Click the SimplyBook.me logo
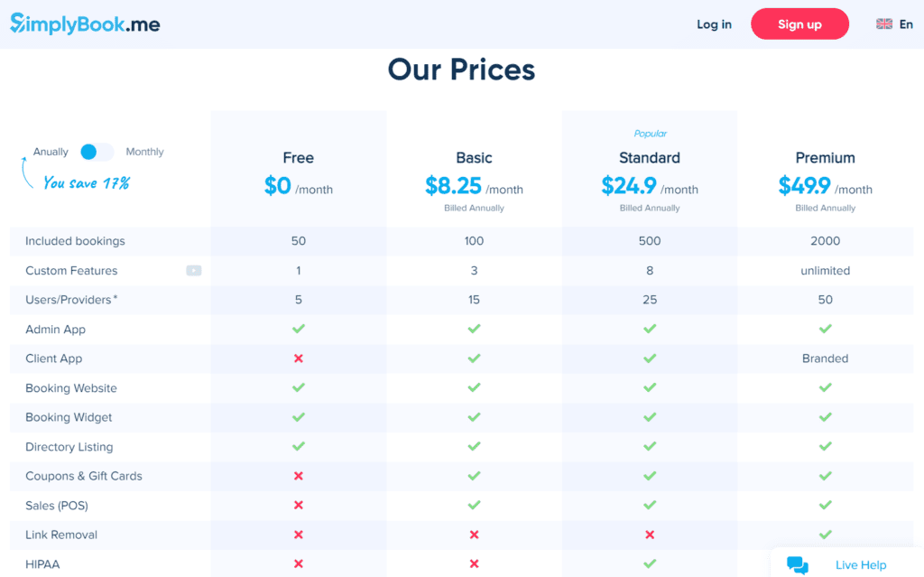 85,24
